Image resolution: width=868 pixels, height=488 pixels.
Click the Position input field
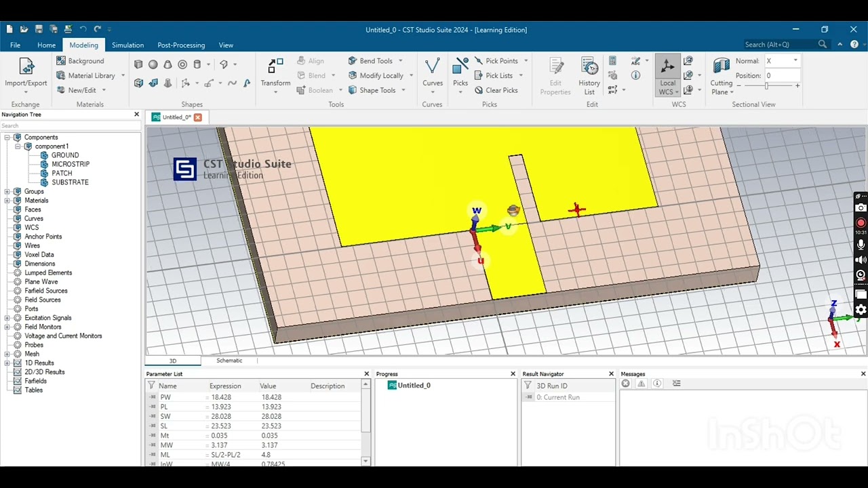tap(783, 76)
